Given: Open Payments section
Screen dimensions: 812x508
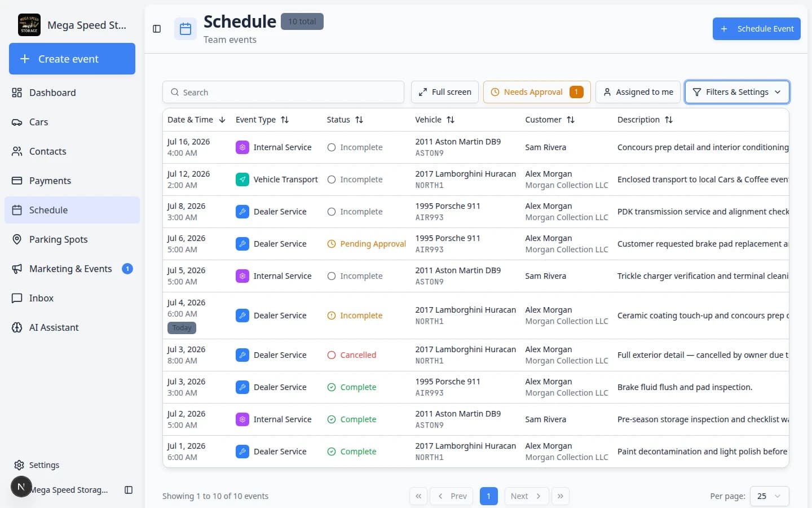Looking at the screenshot, I should coord(72,181).
